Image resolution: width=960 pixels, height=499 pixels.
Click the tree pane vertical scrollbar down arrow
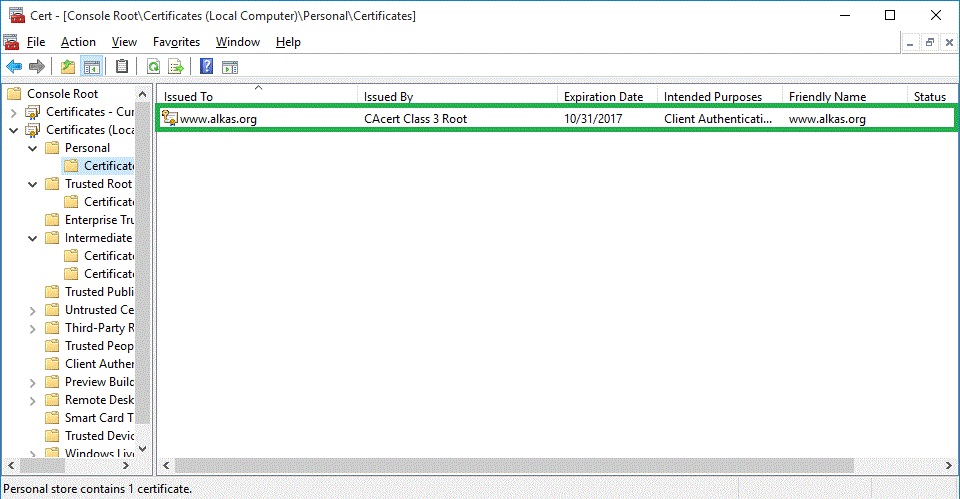click(x=142, y=449)
